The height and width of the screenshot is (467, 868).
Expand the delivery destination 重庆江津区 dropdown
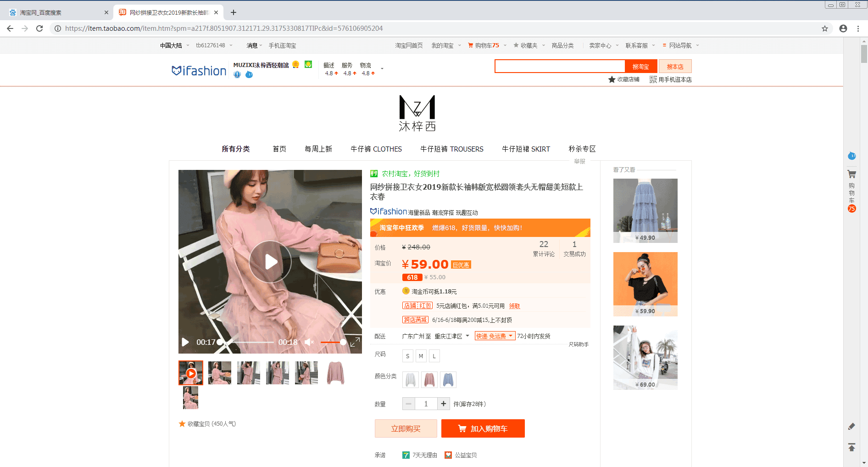(x=451, y=336)
